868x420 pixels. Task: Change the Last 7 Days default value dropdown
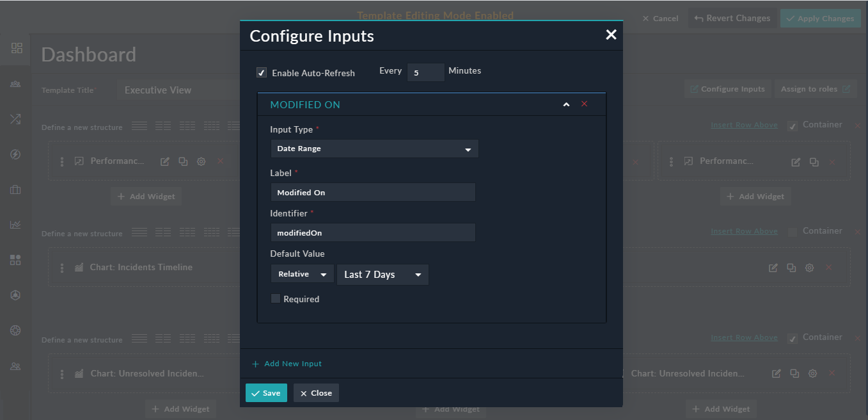[x=383, y=274]
